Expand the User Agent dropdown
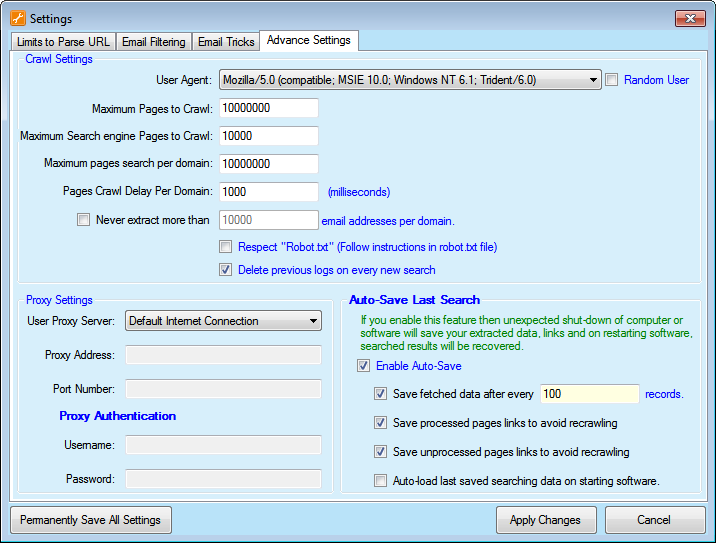 pyautogui.click(x=594, y=80)
